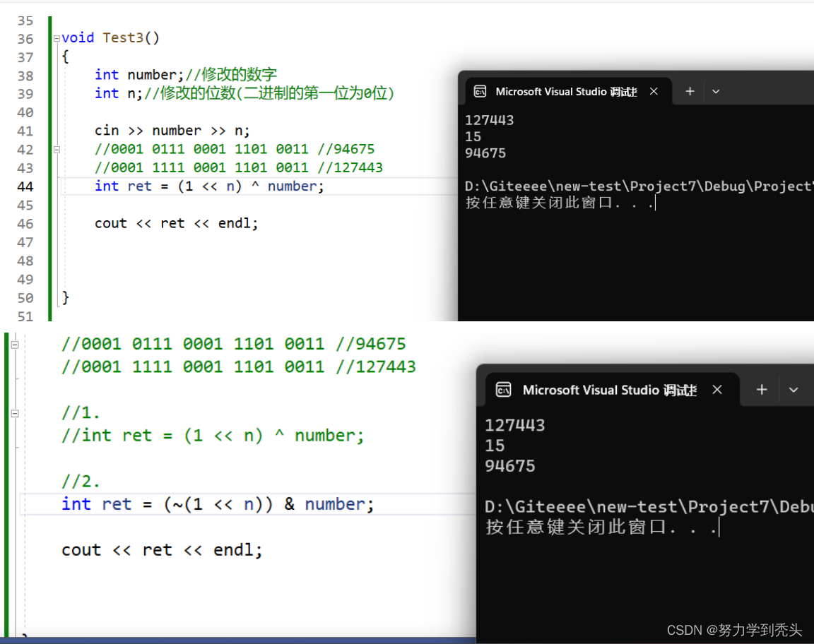Click the 'cin >> number >> n;' statement
The height and width of the screenshot is (644, 814).
click(172, 130)
